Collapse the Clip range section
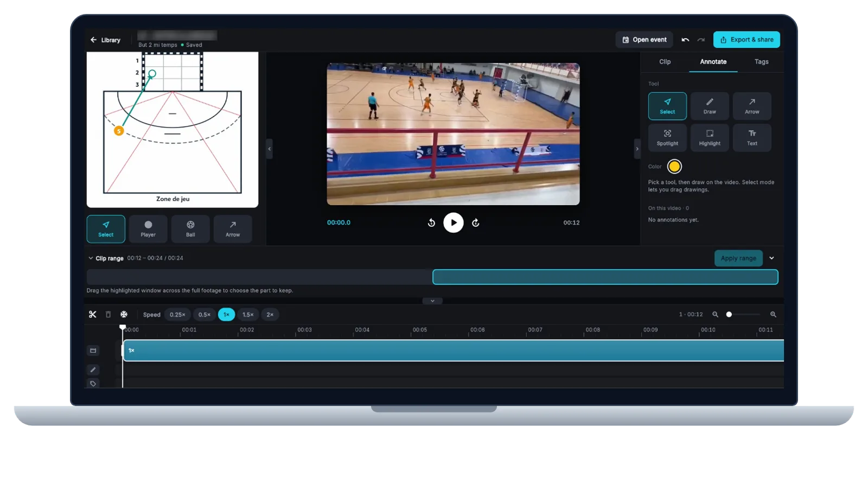 91,258
